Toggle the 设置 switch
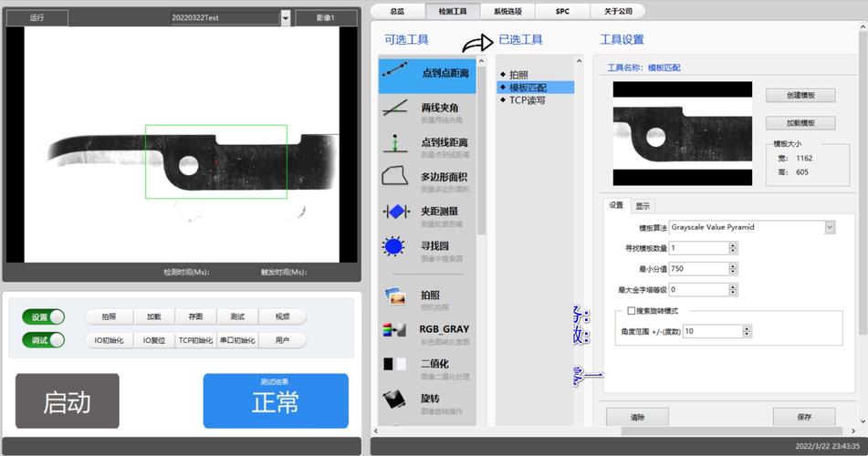Screen dimensions: 868x456 coord(43,317)
